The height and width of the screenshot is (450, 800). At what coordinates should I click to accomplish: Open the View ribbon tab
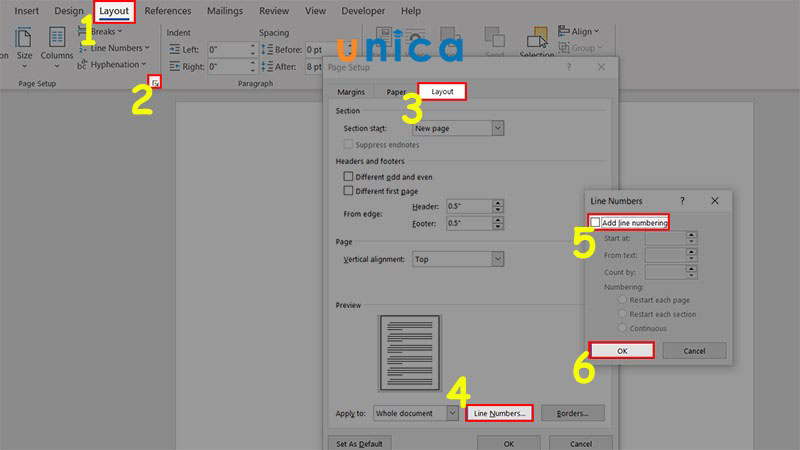point(315,11)
